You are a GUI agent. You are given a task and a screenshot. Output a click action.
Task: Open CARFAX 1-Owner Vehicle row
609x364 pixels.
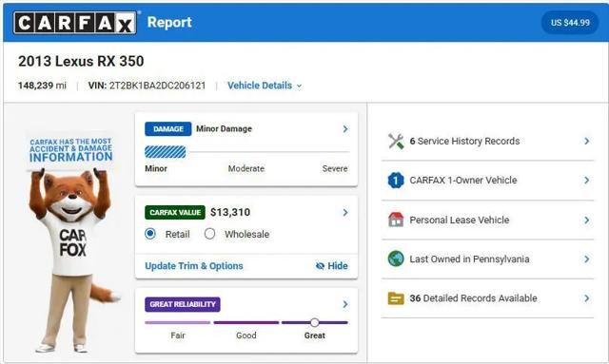488,181
